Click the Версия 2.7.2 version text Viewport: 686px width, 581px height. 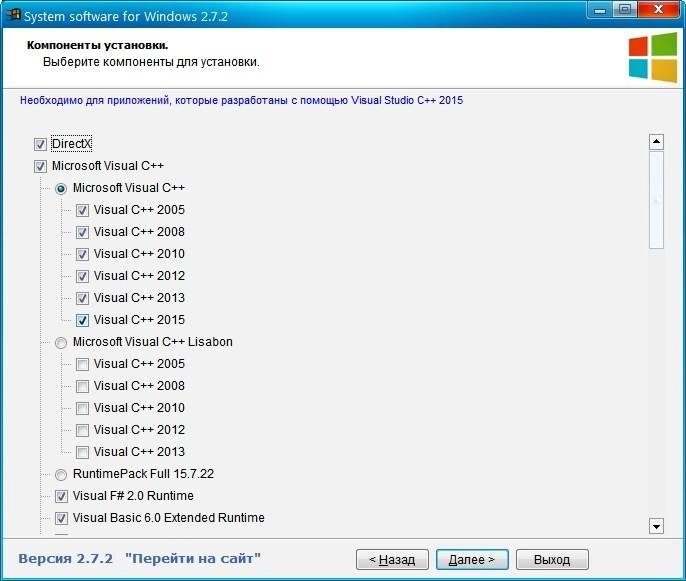[66, 559]
